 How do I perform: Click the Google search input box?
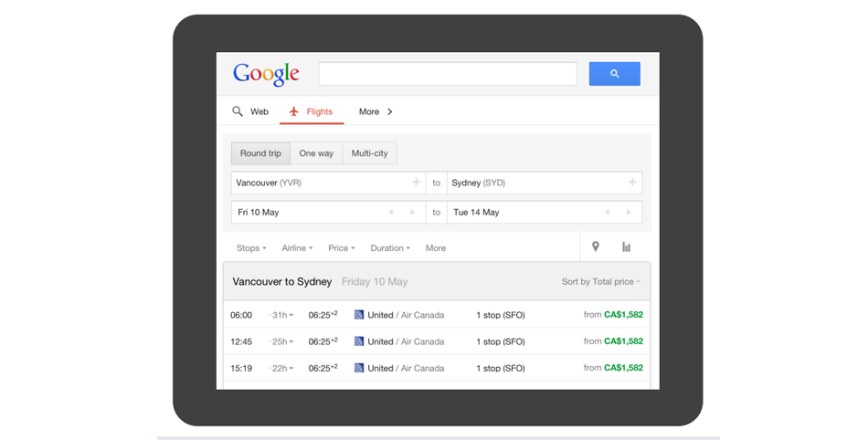[448, 74]
